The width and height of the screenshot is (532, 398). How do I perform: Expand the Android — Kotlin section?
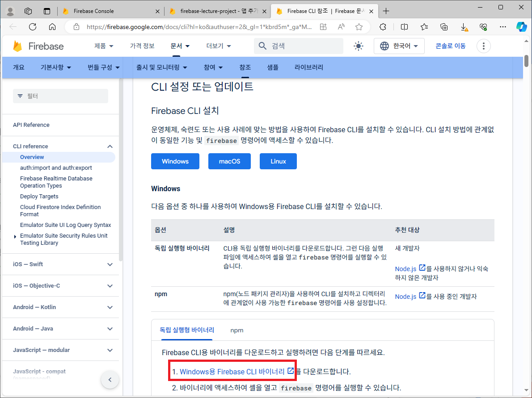click(x=110, y=307)
